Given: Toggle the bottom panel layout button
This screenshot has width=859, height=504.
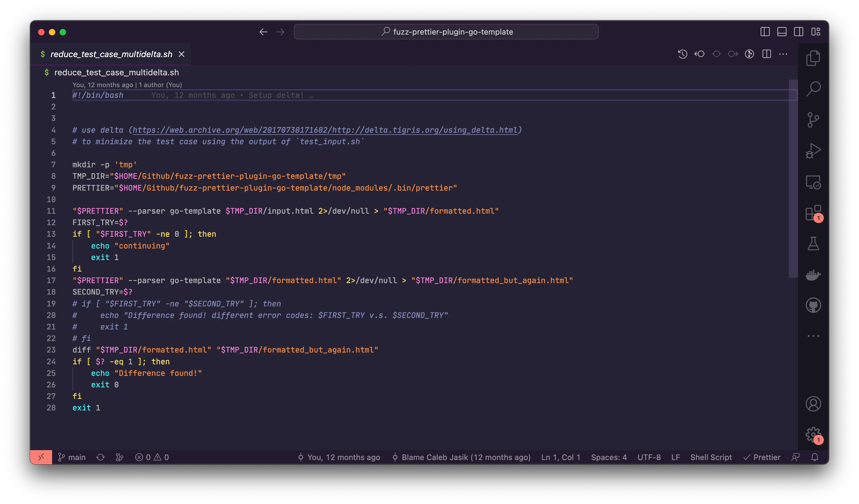Looking at the screenshot, I should pos(782,32).
